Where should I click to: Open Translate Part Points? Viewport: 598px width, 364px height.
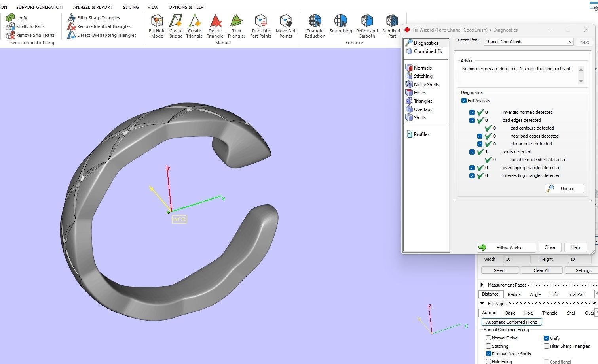coord(261,26)
